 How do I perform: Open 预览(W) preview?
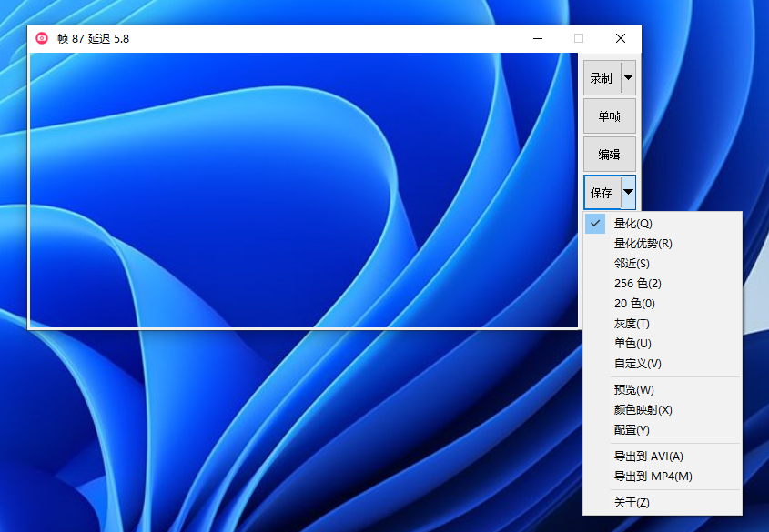[x=633, y=390]
